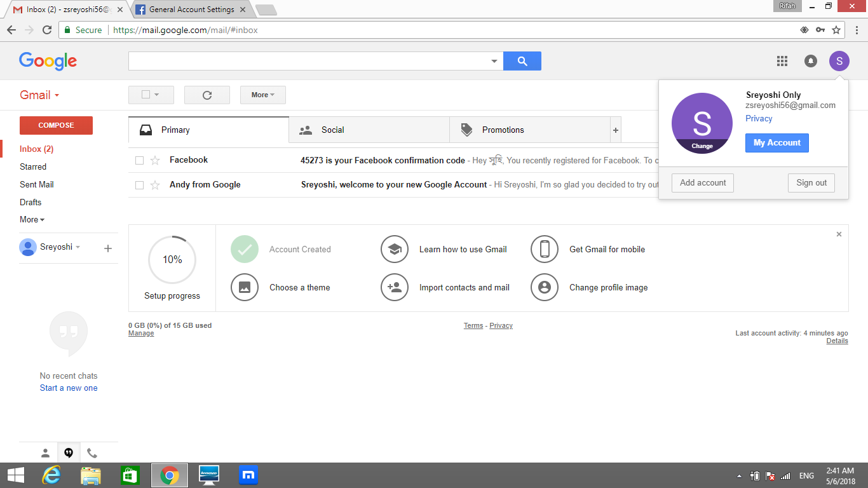Show hidden system tray icons
Screen dimensions: 868x488
(x=738, y=476)
